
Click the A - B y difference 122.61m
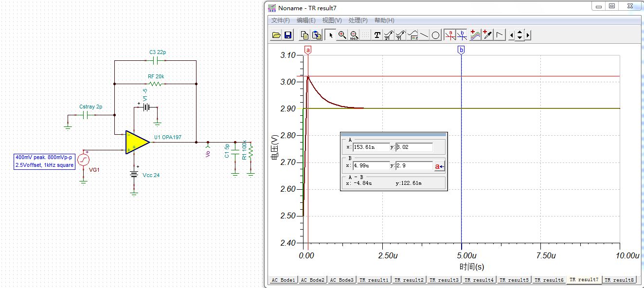pos(408,183)
